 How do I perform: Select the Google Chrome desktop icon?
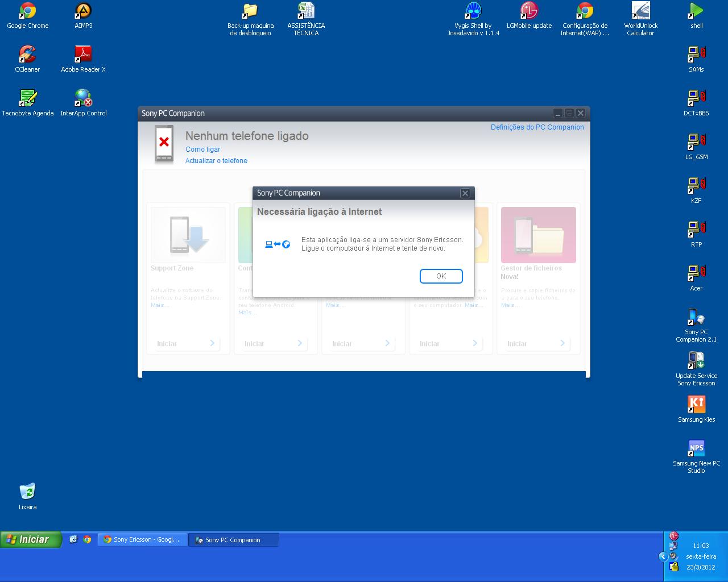pyautogui.click(x=27, y=15)
